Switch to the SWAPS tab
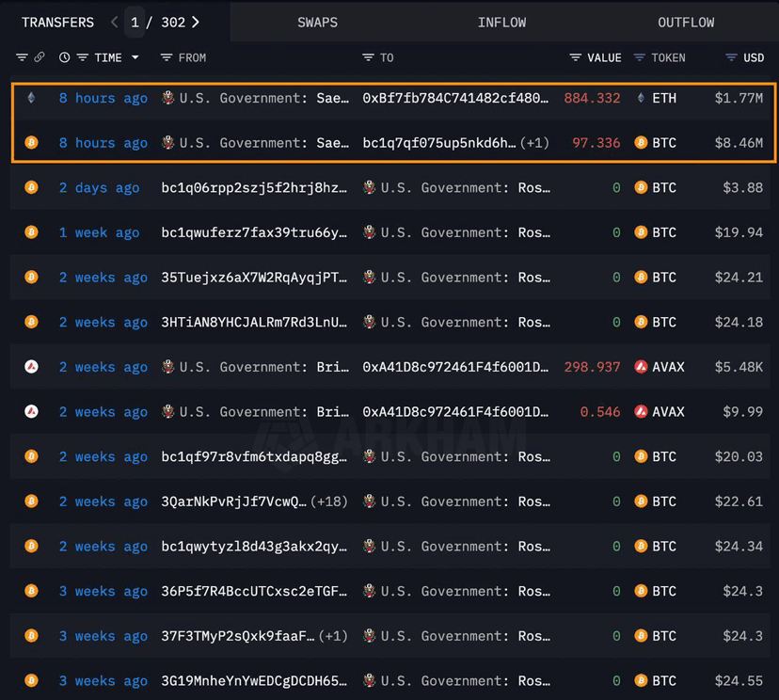This screenshot has height=700, width=779. pyautogui.click(x=317, y=22)
